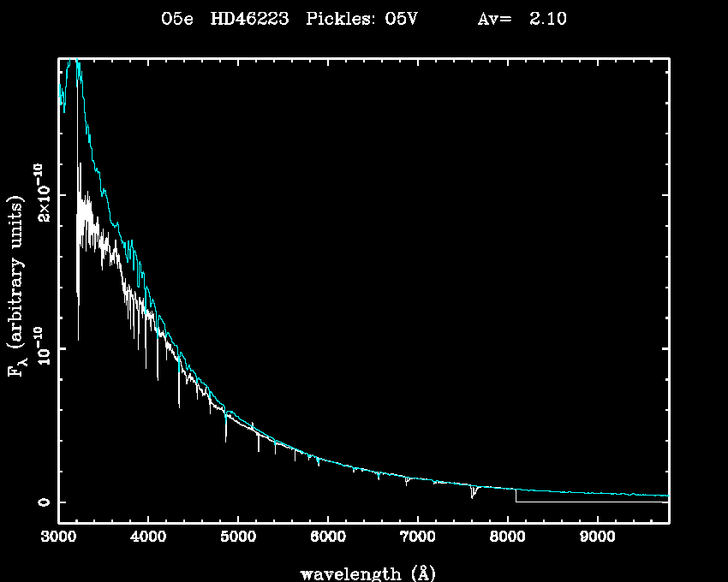Image resolution: width=728 pixels, height=582 pixels.
Task: Click the cyan curve's peak near 3200 Å
Action: coord(75,62)
